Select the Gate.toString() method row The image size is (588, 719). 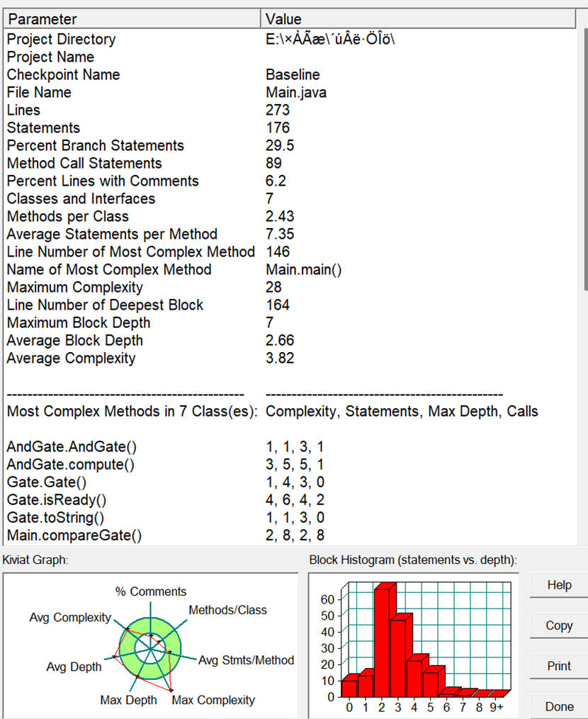point(289,518)
